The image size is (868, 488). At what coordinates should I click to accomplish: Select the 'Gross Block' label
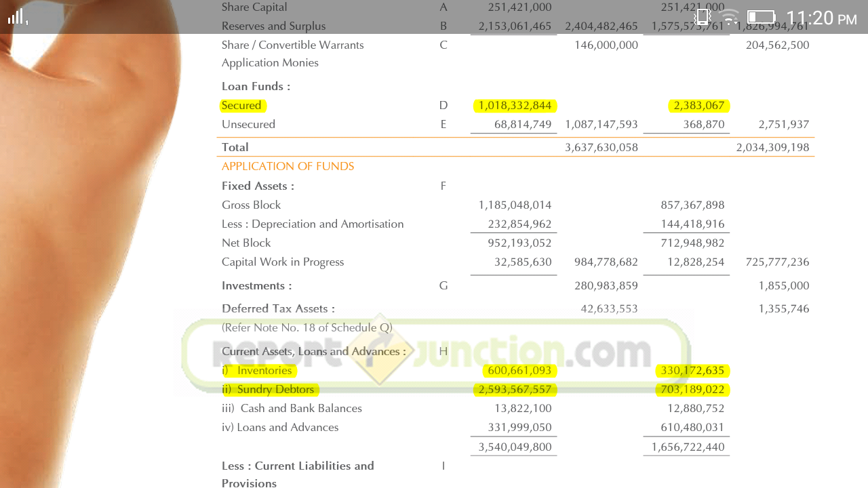[251, 205]
